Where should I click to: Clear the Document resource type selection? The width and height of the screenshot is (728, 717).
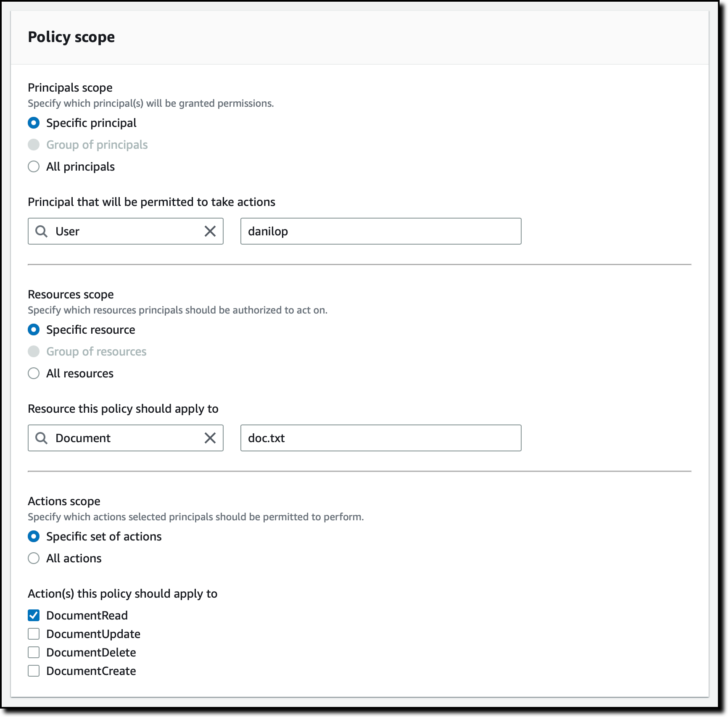coord(210,438)
